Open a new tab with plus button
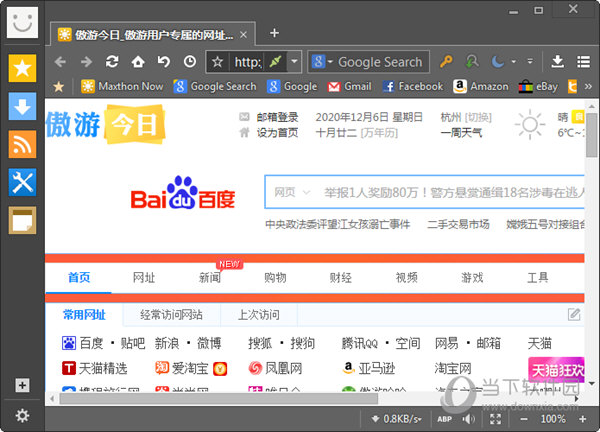600x432 pixels. pos(274,33)
